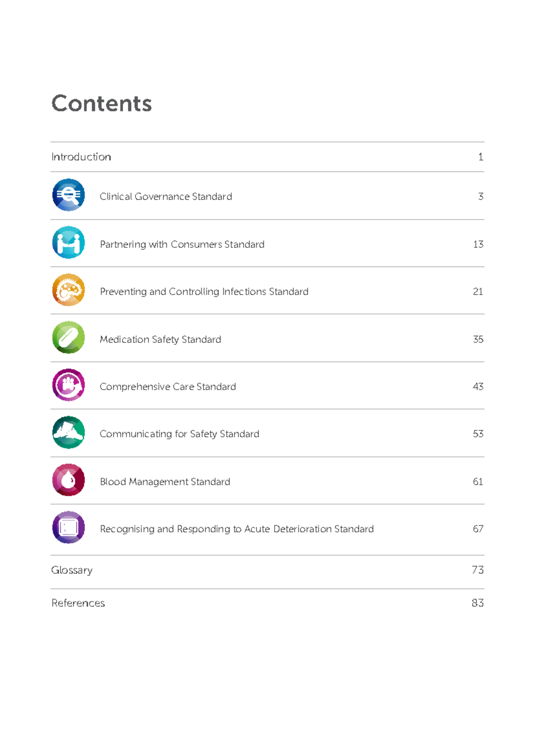Click page number 1 for Introduction

point(481,157)
